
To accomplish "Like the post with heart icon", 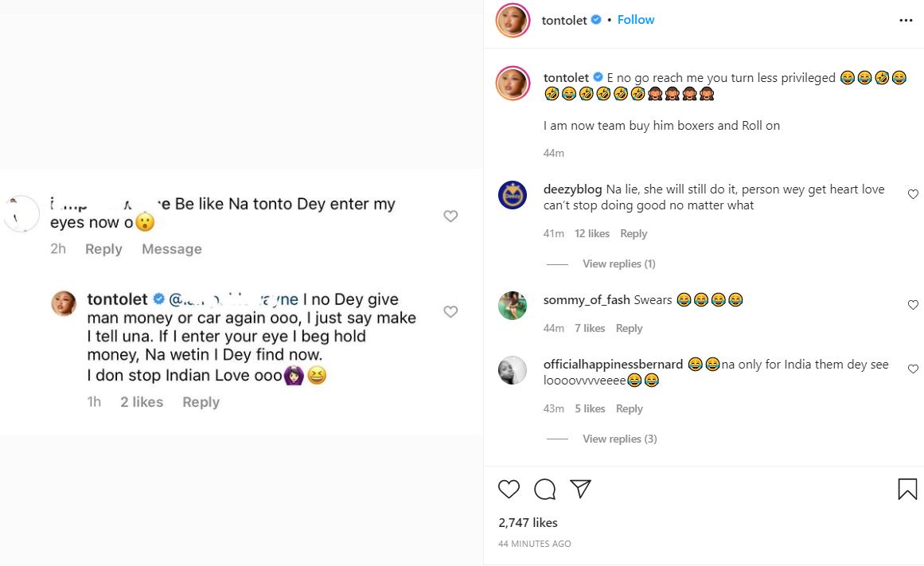I will 509,489.
